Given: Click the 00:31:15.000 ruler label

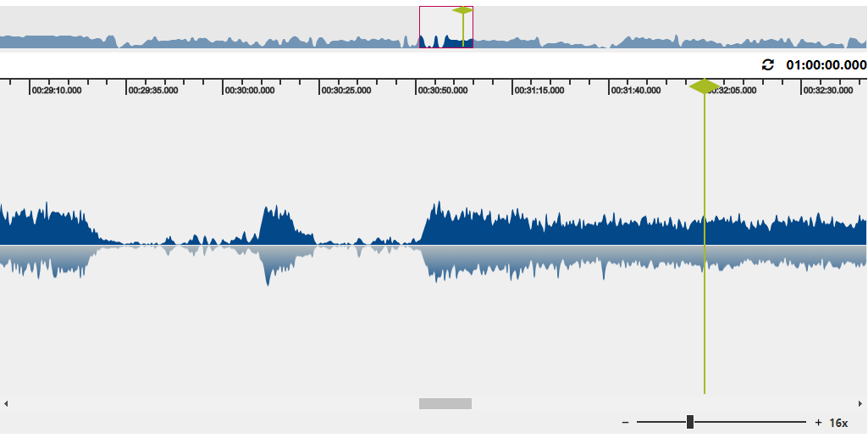Looking at the screenshot, I should click(x=539, y=90).
